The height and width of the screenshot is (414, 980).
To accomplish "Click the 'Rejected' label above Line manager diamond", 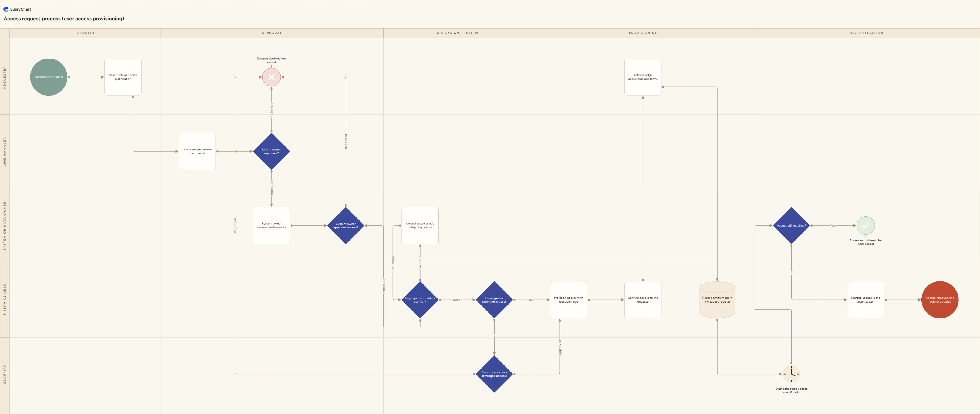I will [x=272, y=109].
